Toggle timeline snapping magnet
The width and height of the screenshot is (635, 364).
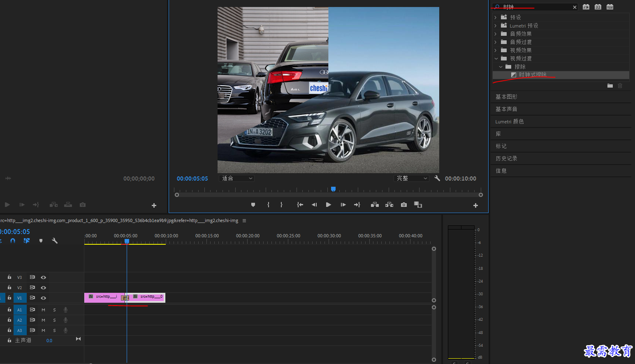click(13, 241)
